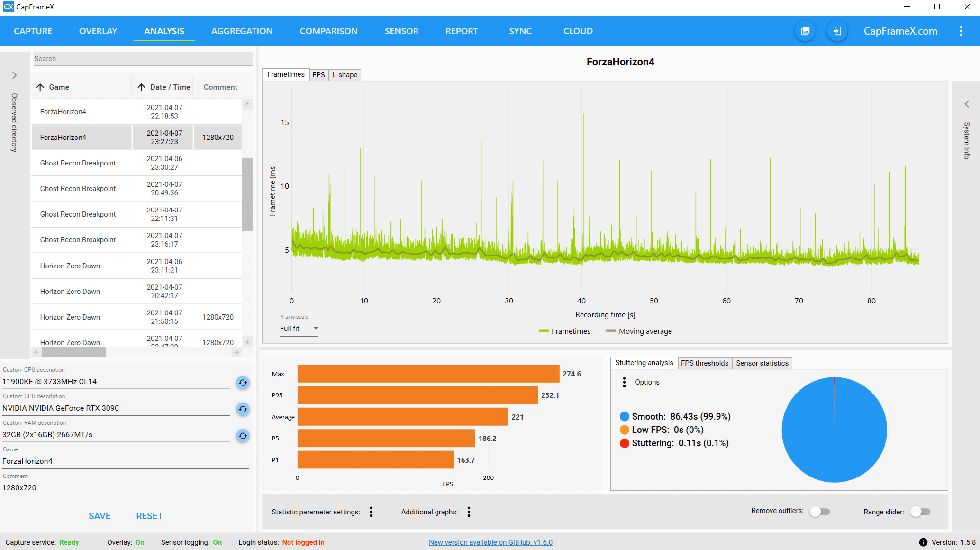Open stuttering analysis Options menu

[x=624, y=382]
